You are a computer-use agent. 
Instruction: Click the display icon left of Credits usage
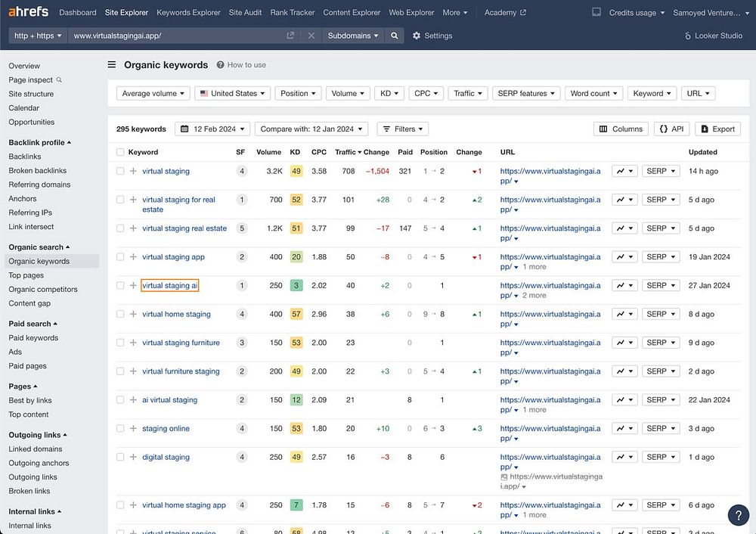(x=596, y=13)
